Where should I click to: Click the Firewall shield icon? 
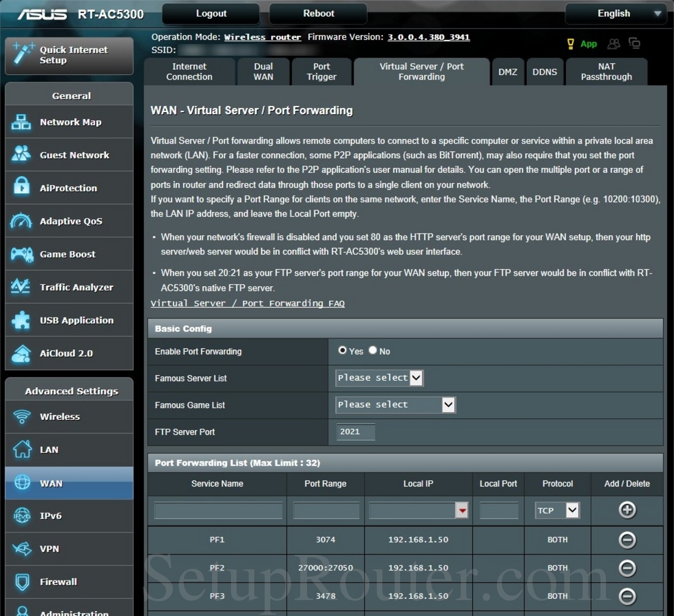coord(22,582)
